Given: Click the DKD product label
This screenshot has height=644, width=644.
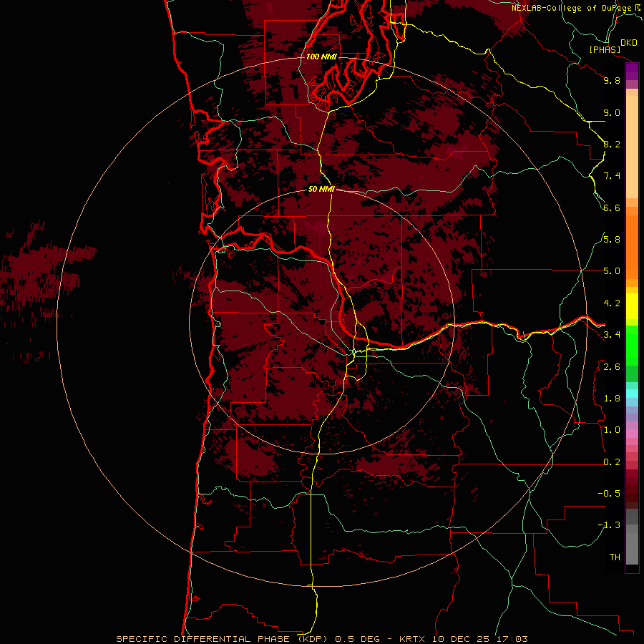Looking at the screenshot, I should click(x=629, y=43).
